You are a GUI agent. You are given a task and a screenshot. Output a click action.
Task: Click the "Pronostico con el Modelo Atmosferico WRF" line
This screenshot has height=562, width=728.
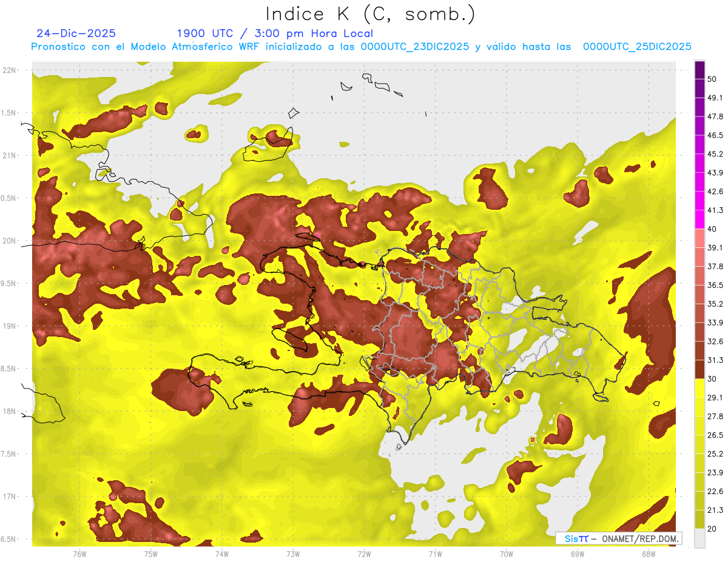tap(361, 47)
